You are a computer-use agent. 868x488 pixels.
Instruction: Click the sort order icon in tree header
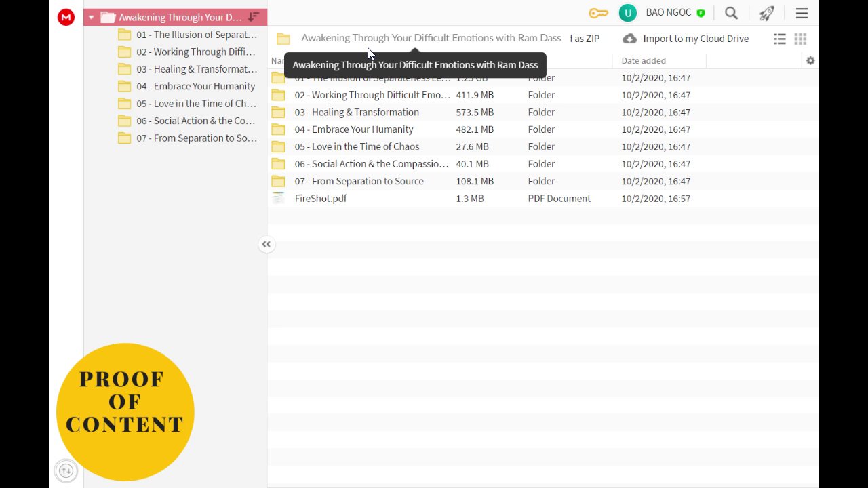pyautogui.click(x=253, y=17)
